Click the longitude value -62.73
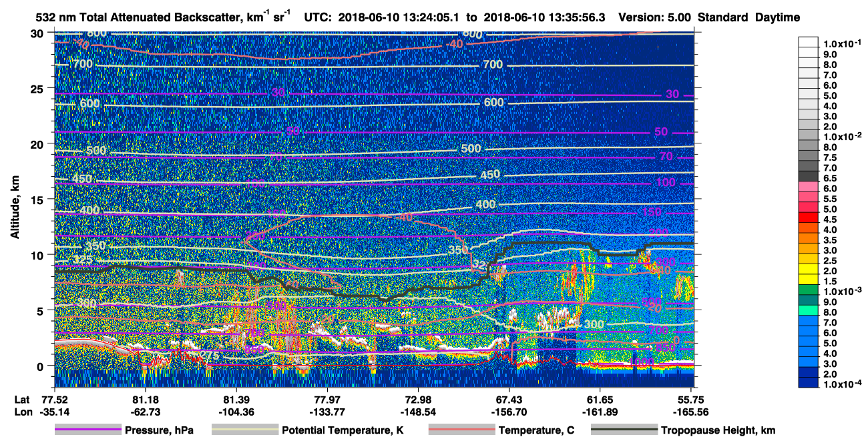 coord(145,412)
